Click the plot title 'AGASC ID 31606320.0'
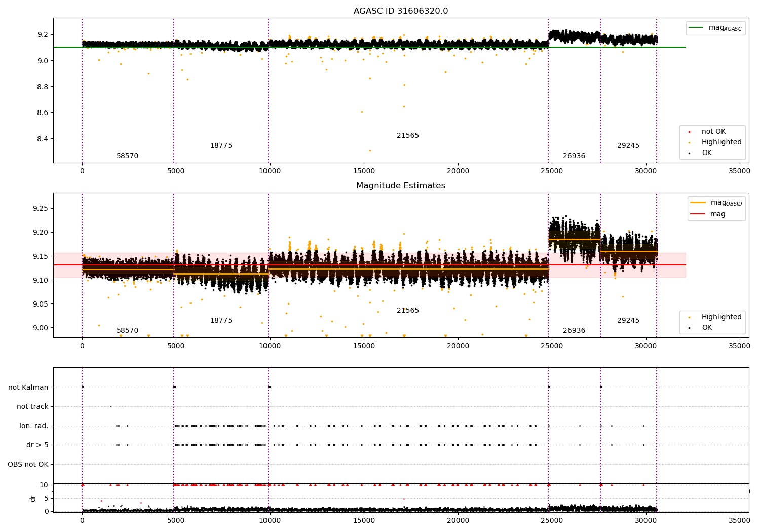This screenshot has height=532, width=760. (x=401, y=11)
